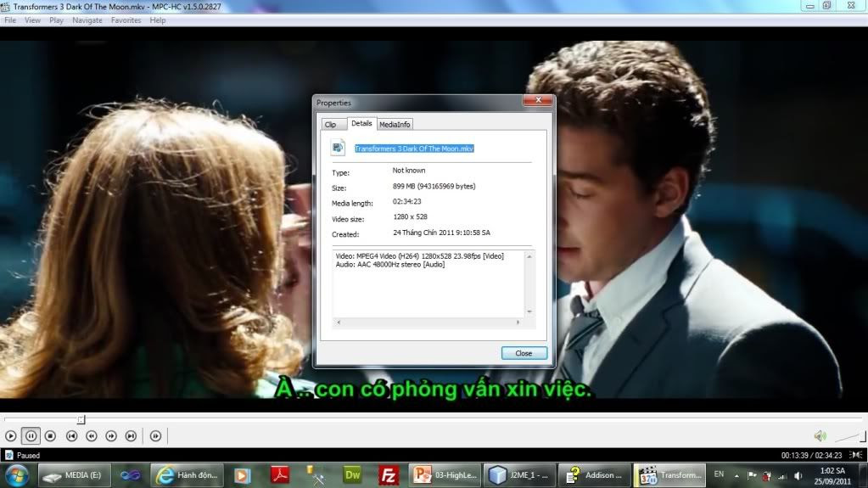Click the Created date value
868x488 pixels.
[x=441, y=233]
